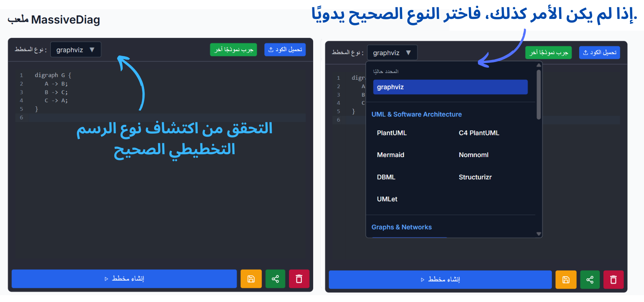The image size is (644, 302).
Task: Click the save icon in left panel
Action: (251, 279)
